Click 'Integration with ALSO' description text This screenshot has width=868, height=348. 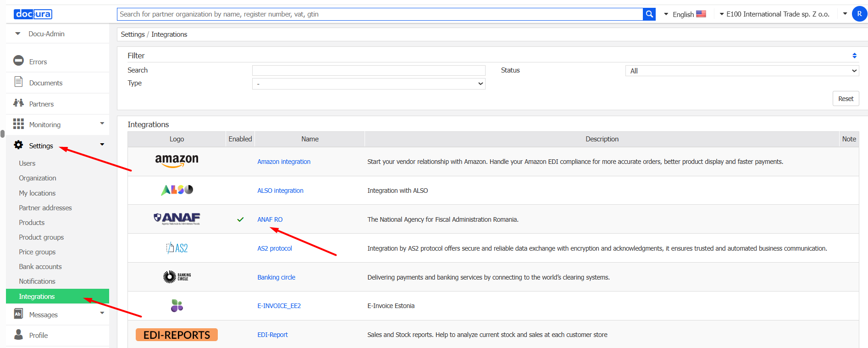coord(398,191)
